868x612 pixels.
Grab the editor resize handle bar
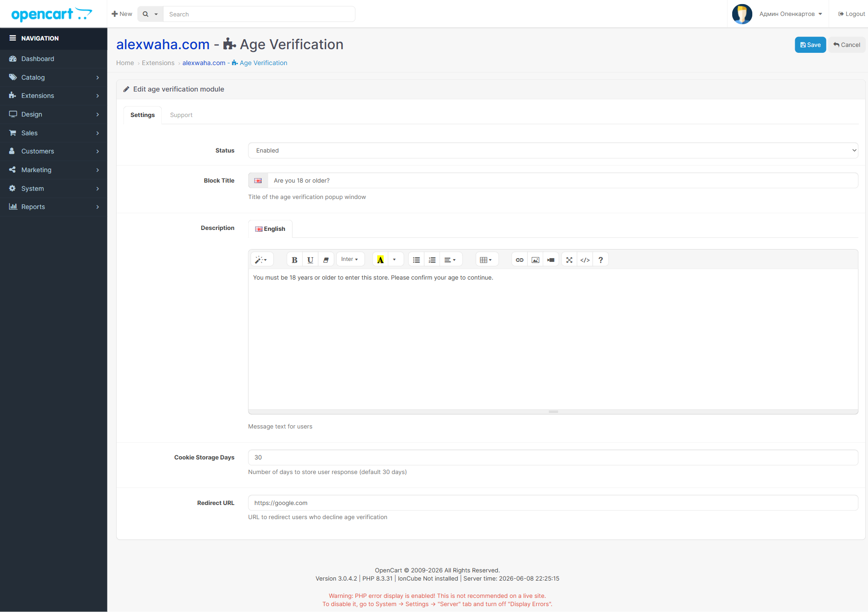pos(553,412)
